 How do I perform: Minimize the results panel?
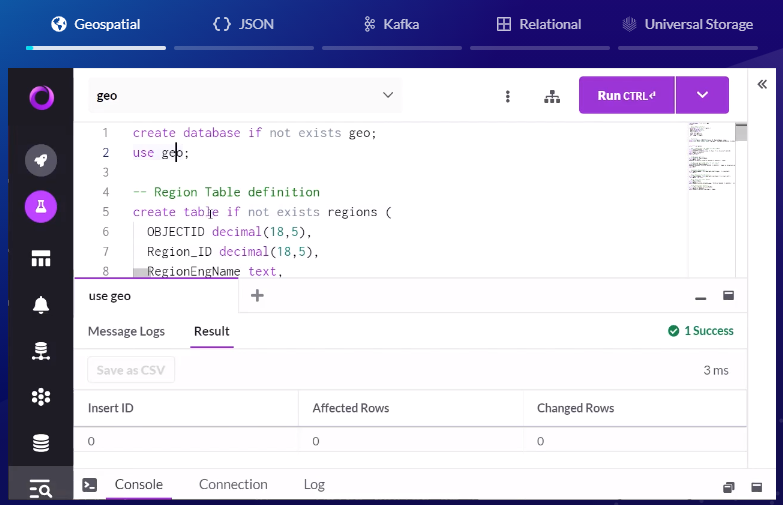pos(701,298)
